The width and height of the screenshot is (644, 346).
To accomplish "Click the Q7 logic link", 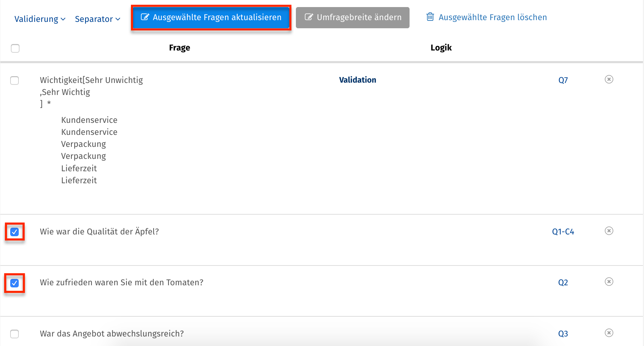I will point(563,80).
